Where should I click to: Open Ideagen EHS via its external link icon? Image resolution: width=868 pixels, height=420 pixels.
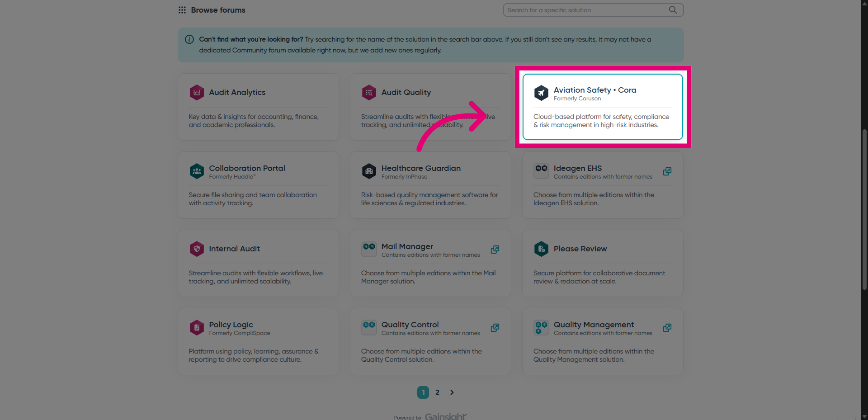(x=667, y=171)
